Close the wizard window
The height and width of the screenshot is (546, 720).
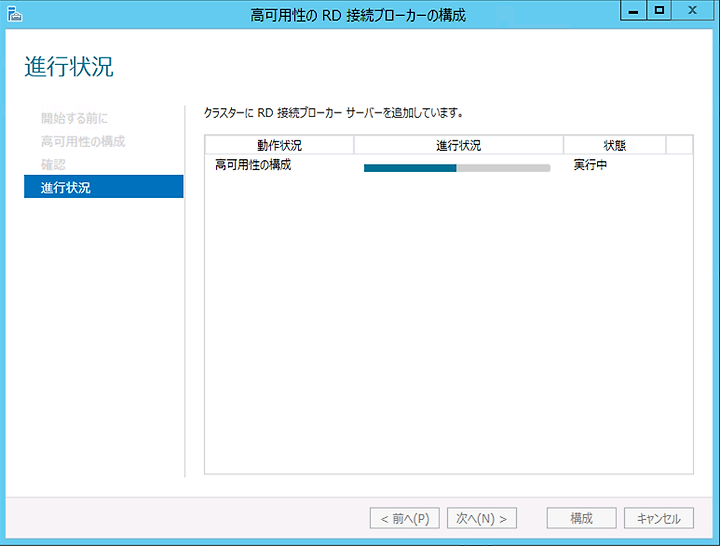tap(692, 11)
